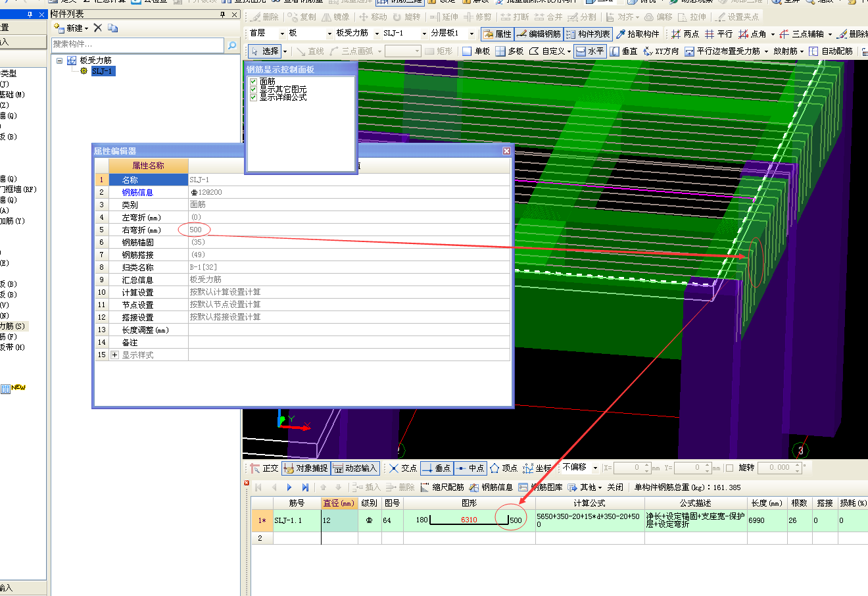Click 平行边布置受力筋 tool

pos(723,51)
